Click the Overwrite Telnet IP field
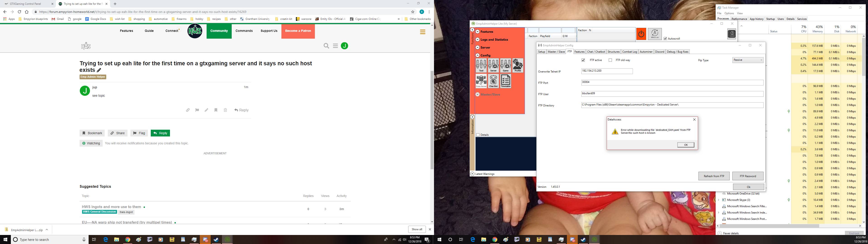This screenshot has height=244, width=868. click(607, 71)
